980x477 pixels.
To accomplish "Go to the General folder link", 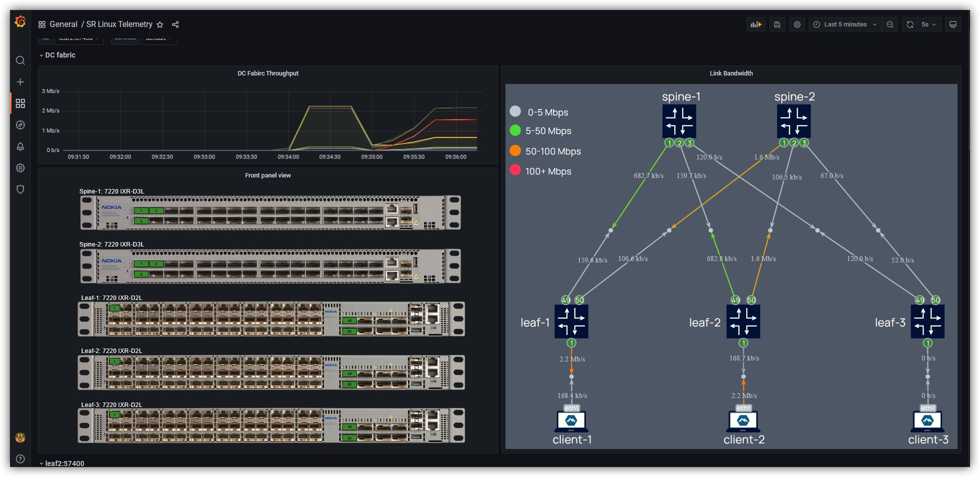I will tap(63, 24).
